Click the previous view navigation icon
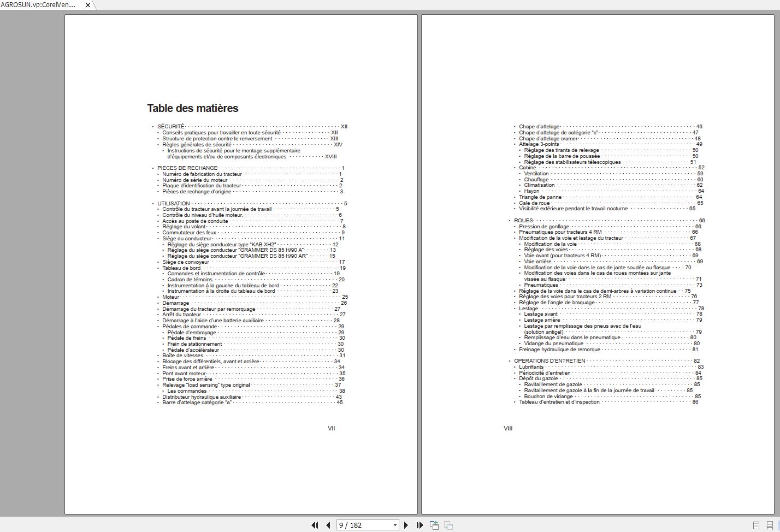 click(434, 525)
